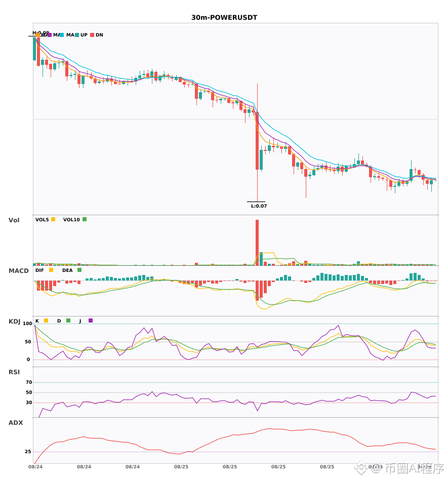This screenshot has height=481, width=448.
Task: Click the purple MA legend swatch
Action: (x=50, y=35)
